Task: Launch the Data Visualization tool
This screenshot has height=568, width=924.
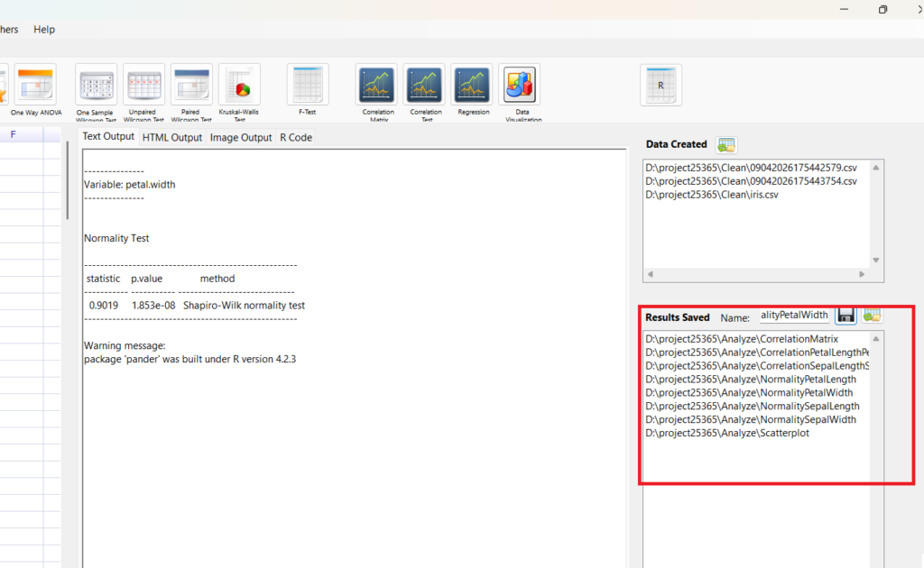Action: point(519,86)
